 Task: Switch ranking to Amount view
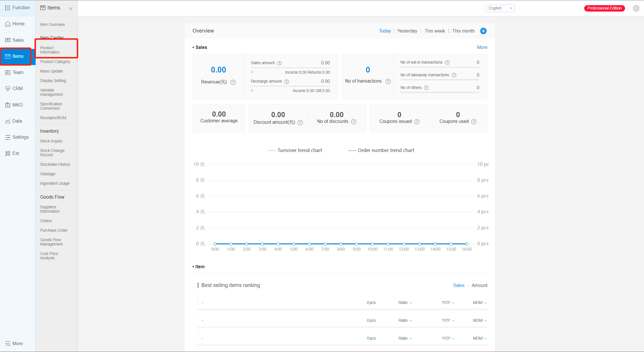[x=479, y=285]
